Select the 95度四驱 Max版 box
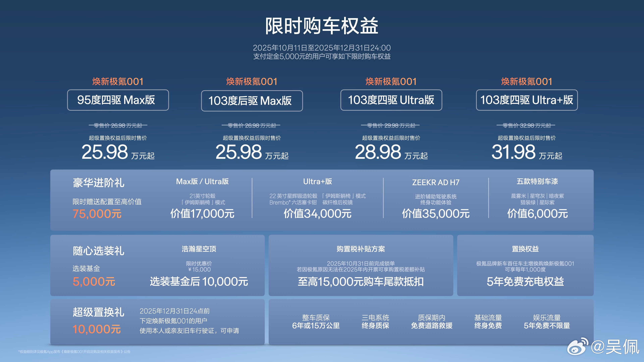644x362 pixels. pyautogui.click(x=118, y=100)
